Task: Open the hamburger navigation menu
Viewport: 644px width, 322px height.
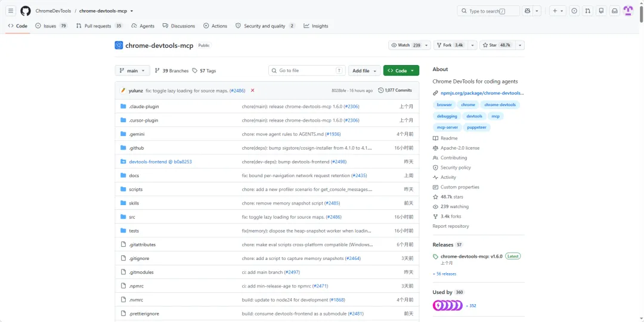Action: click(11, 11)
